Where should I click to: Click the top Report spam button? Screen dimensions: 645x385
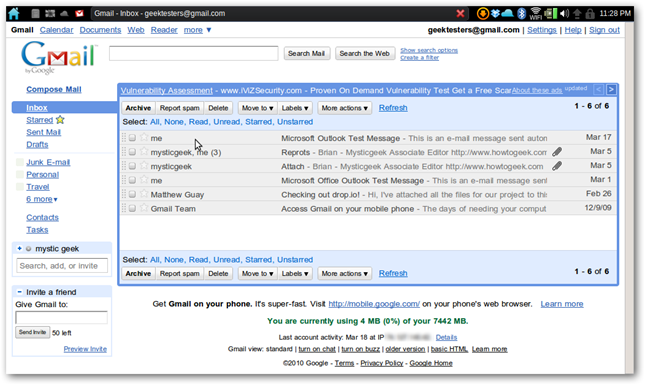[180, 108]
